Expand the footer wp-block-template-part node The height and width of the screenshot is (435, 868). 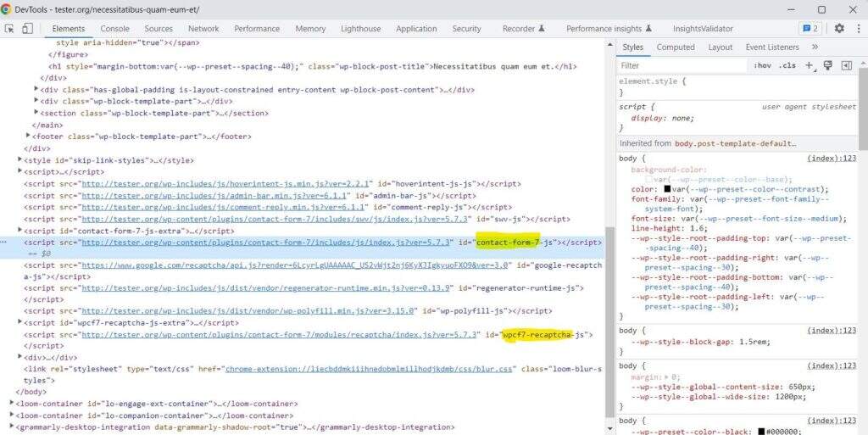pos(30,137)
